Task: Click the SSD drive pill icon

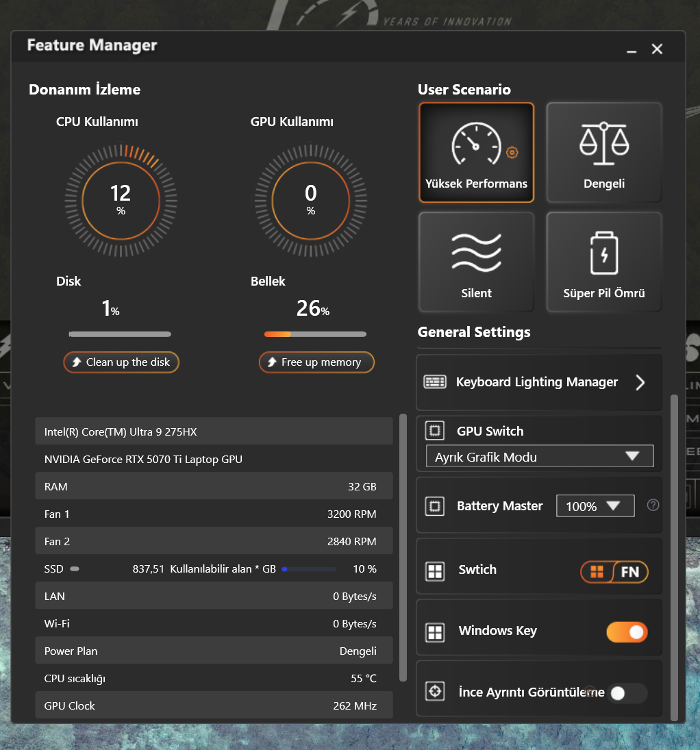Action: (75, 568)
